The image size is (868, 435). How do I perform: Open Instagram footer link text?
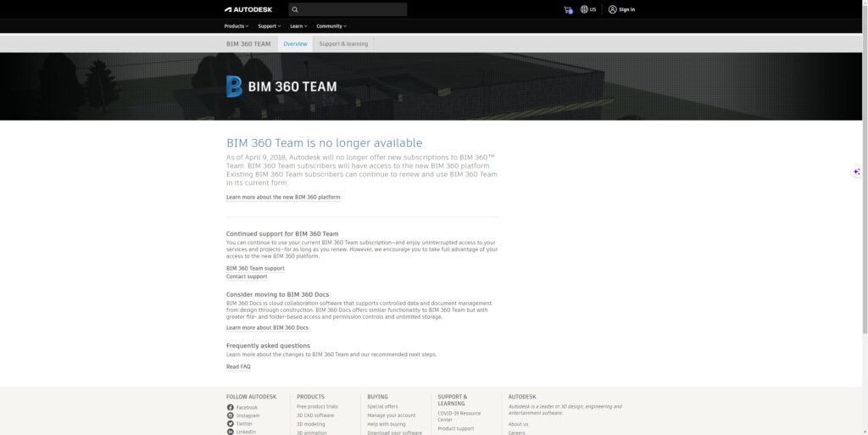pos(248,415)
